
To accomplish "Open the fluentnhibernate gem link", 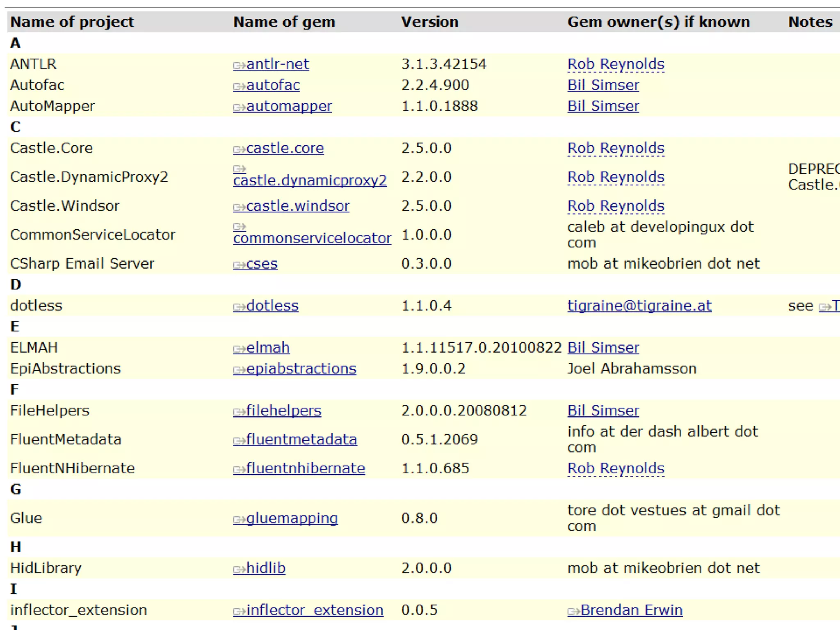I will point(305,468).
